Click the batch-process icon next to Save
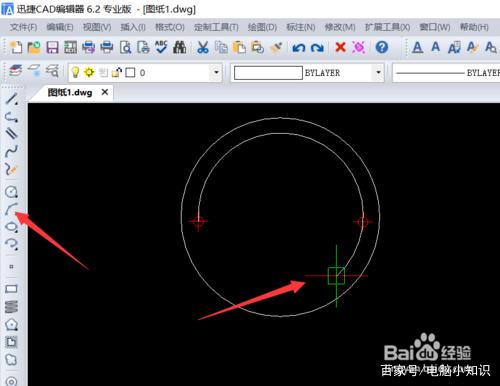 pyautogui.click(x=70, y=47)
